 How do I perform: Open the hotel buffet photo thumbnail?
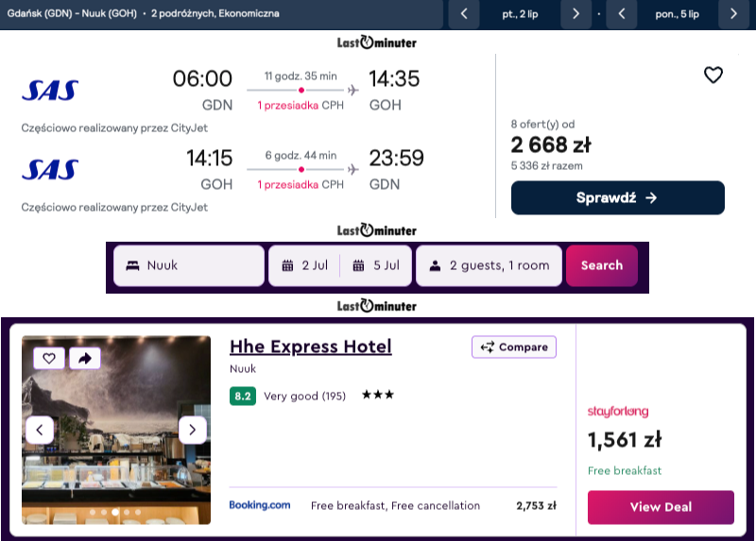[116, 430]
